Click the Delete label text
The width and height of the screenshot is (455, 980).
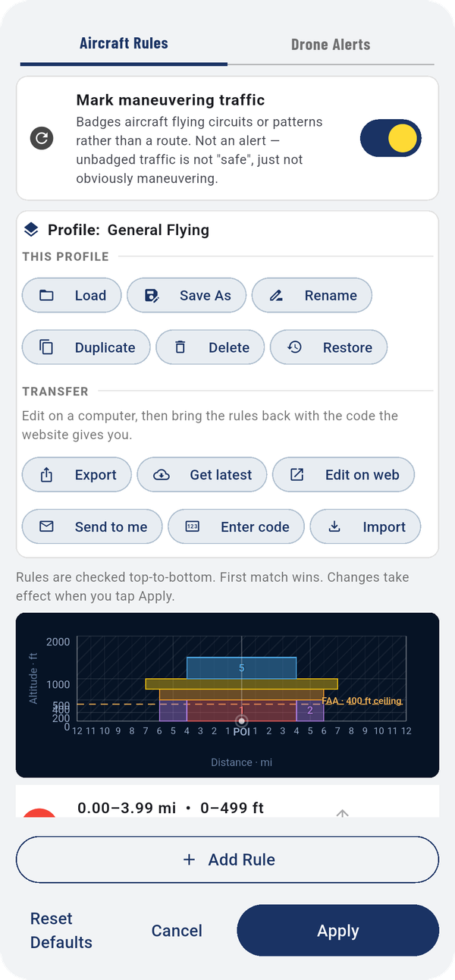229,347
